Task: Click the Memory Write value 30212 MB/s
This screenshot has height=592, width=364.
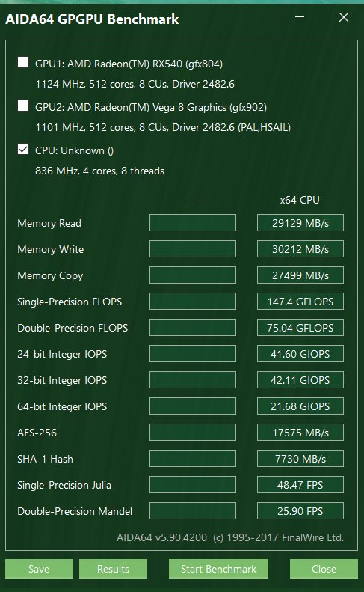Action: tap(300, 249)
